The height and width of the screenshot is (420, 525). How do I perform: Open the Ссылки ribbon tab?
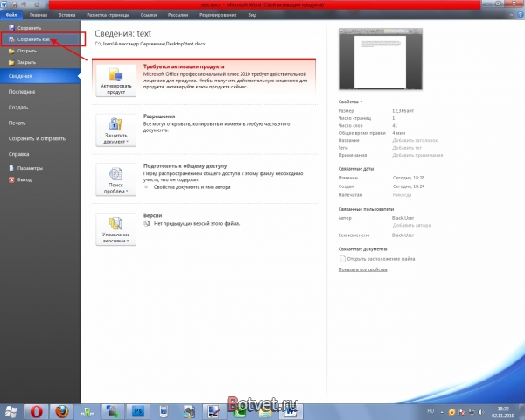(x=149, y=15)
